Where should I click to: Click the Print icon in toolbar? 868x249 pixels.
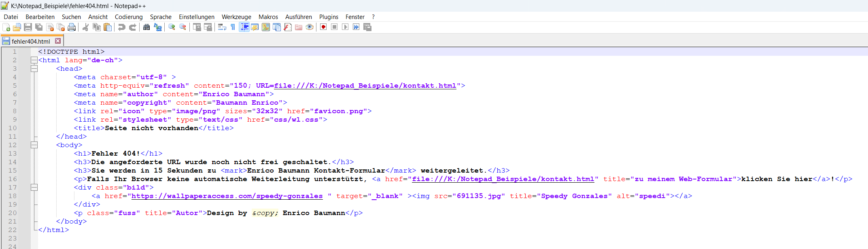[72, 27]
